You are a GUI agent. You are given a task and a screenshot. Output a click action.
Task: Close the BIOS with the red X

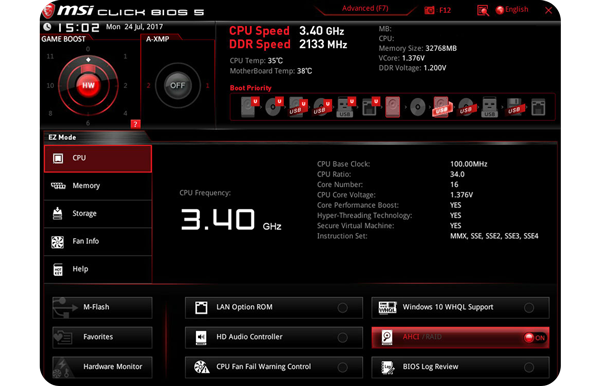[x=548, y=10]
